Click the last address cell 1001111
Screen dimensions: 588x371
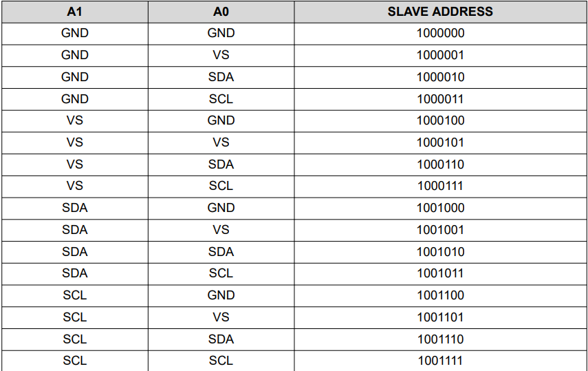click(440, 361)
